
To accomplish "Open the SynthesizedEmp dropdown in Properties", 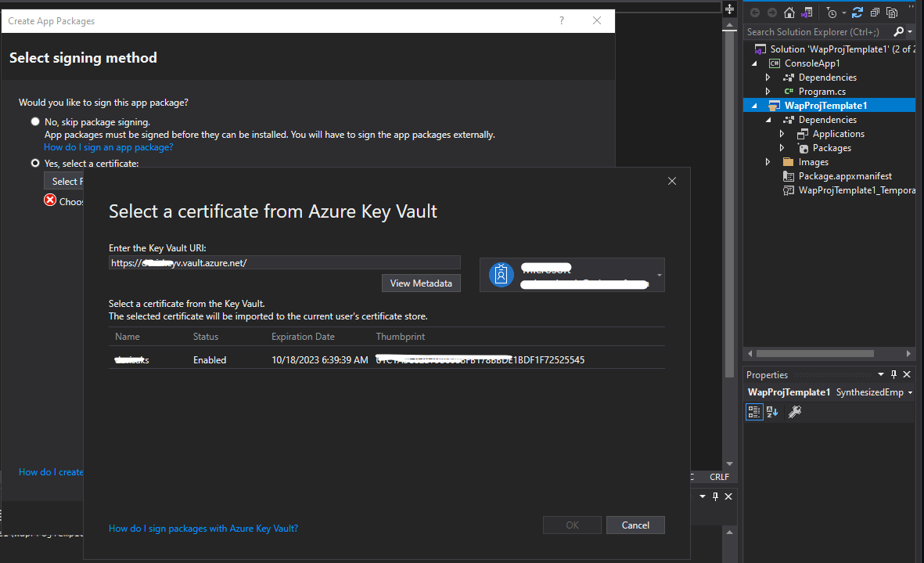I will (911, 392).
